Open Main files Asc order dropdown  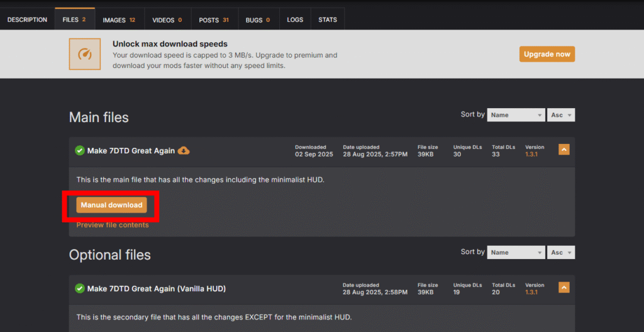tap(561, 115)
